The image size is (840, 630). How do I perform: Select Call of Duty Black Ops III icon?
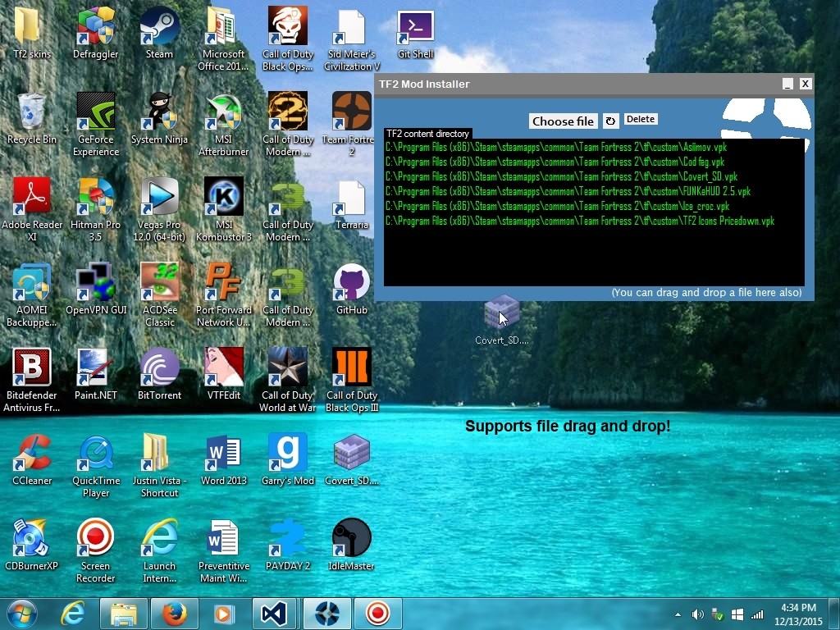(x=351, y=380)
